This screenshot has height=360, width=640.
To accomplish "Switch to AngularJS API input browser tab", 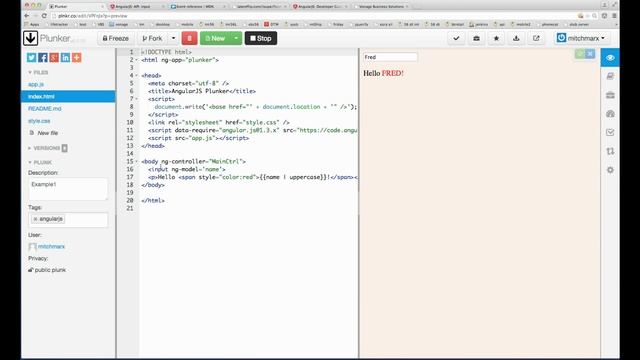I will click(x=137, y=7).
